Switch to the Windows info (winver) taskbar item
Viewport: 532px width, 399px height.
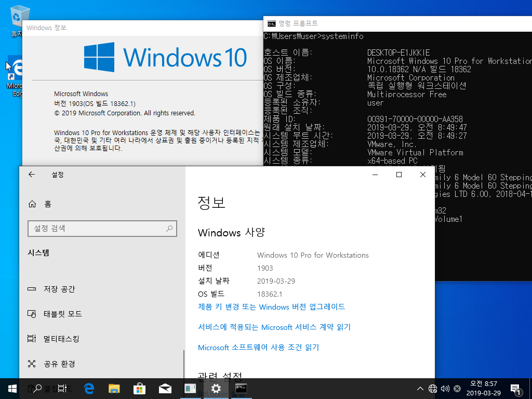pos(190,389)
